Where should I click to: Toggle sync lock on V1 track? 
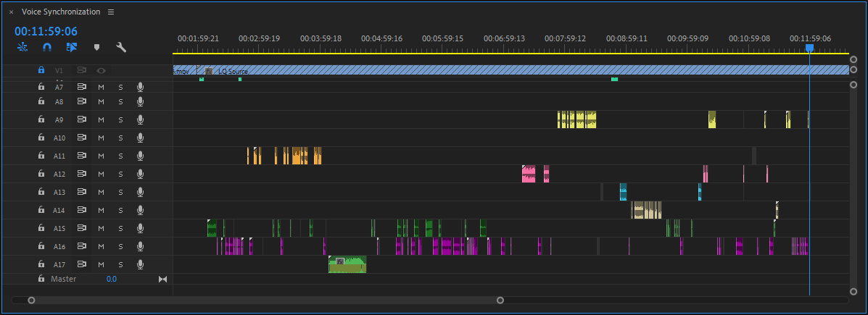(x=82, y=70)
